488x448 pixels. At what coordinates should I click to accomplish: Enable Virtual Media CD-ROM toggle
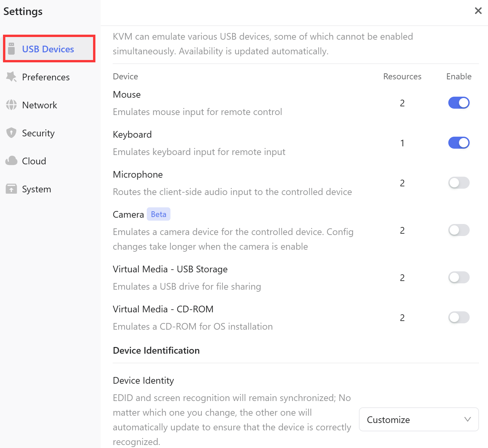(459, 317)
